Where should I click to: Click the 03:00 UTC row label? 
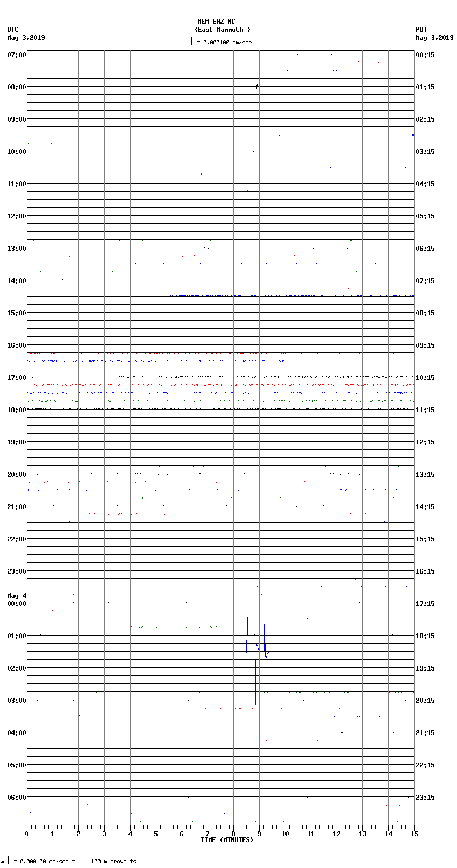coord(17,701)
